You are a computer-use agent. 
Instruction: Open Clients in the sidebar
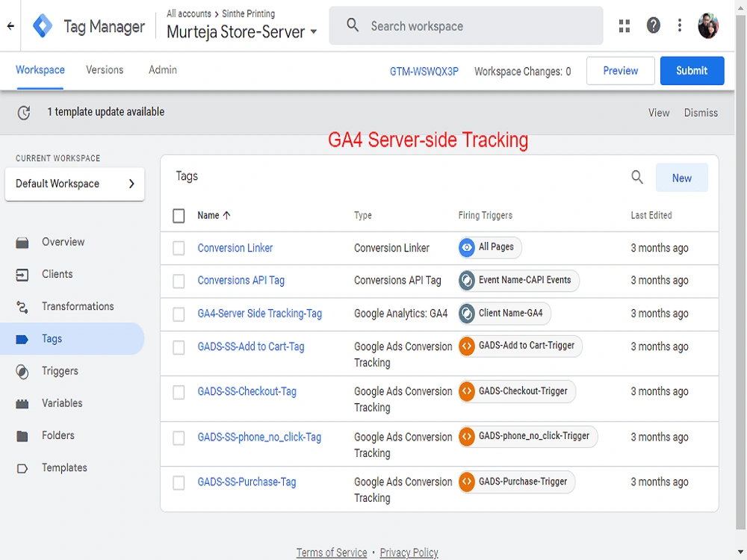58,274
